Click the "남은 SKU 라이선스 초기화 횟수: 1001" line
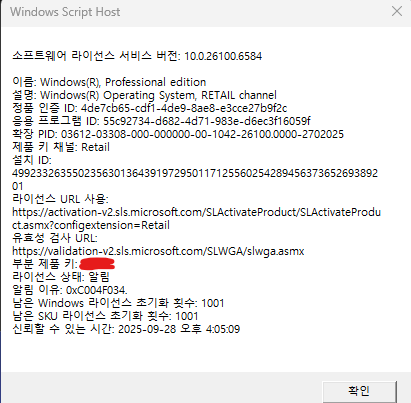This screenshot has width=411, height=403. tap(105, 316)
